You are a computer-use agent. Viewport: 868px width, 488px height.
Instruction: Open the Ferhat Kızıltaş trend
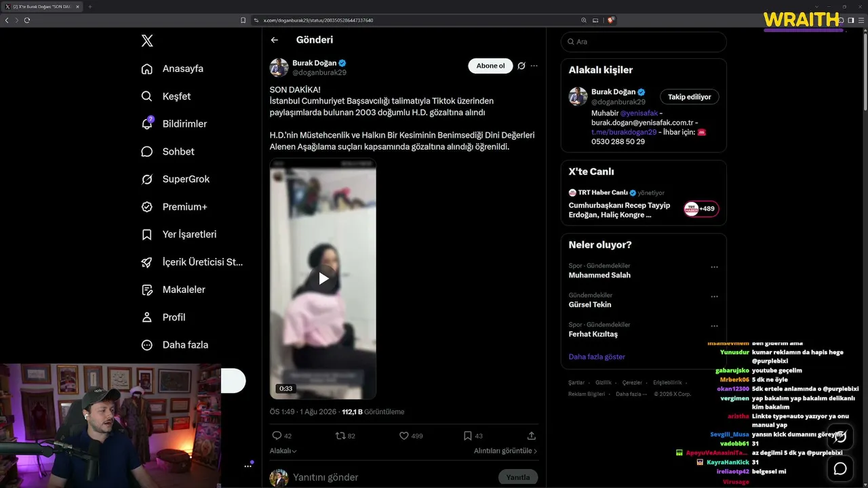point(593,334)
